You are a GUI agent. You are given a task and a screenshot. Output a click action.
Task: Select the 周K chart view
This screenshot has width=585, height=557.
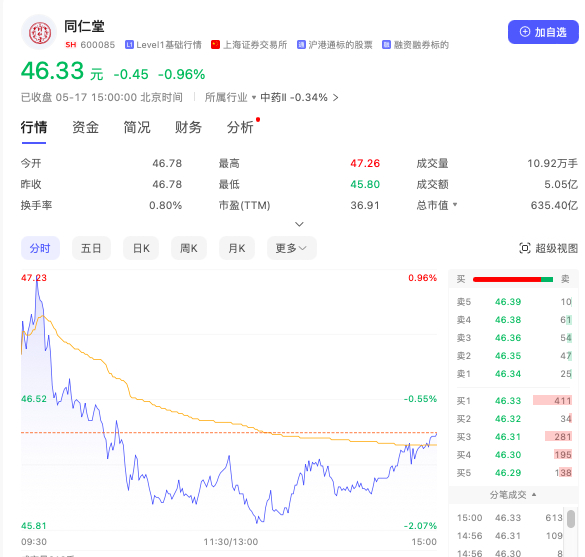[189, 248]
